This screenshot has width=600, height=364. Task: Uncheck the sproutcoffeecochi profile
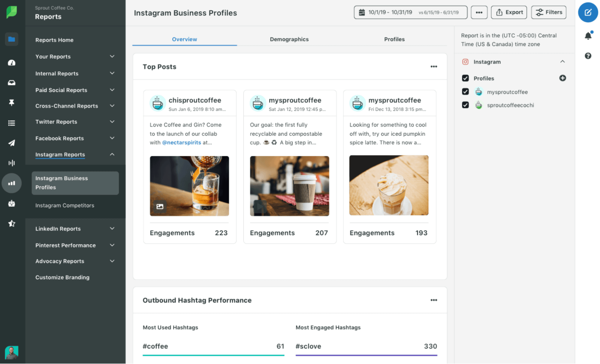coord(465,105)
